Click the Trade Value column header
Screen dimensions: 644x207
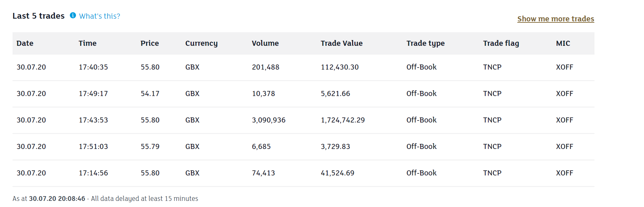(341, 43)
